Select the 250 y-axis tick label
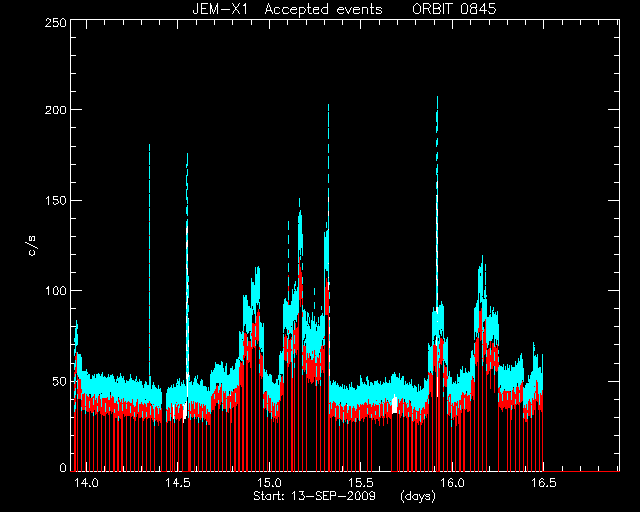The image size is (640, 512). click(x=56, y=23)
